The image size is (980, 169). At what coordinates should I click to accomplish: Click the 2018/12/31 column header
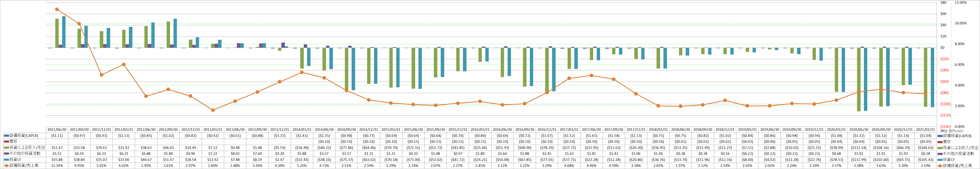(725, 129)
